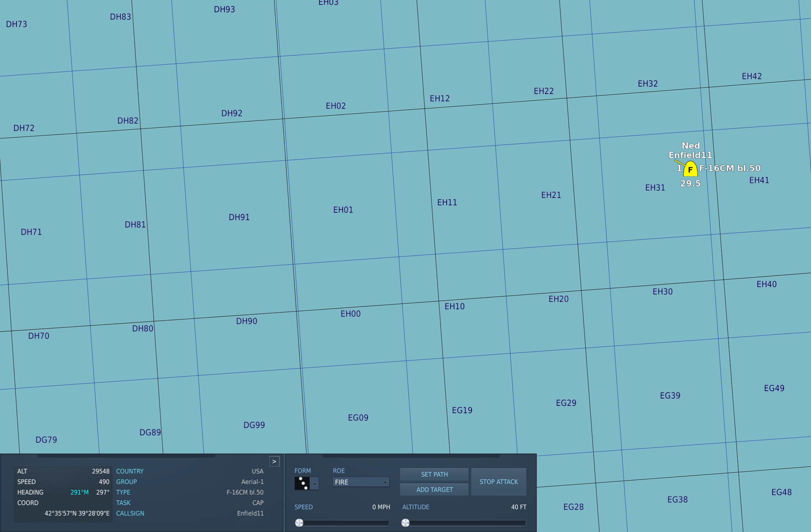The width and height of the screenshot is (811, 532).
Task: Click the grid label EH21
Action: [x=551, y=195]
